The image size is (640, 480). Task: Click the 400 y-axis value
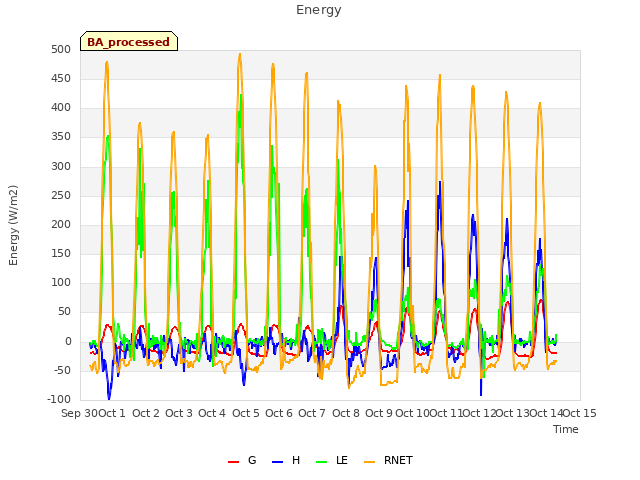tap(61, 108)
